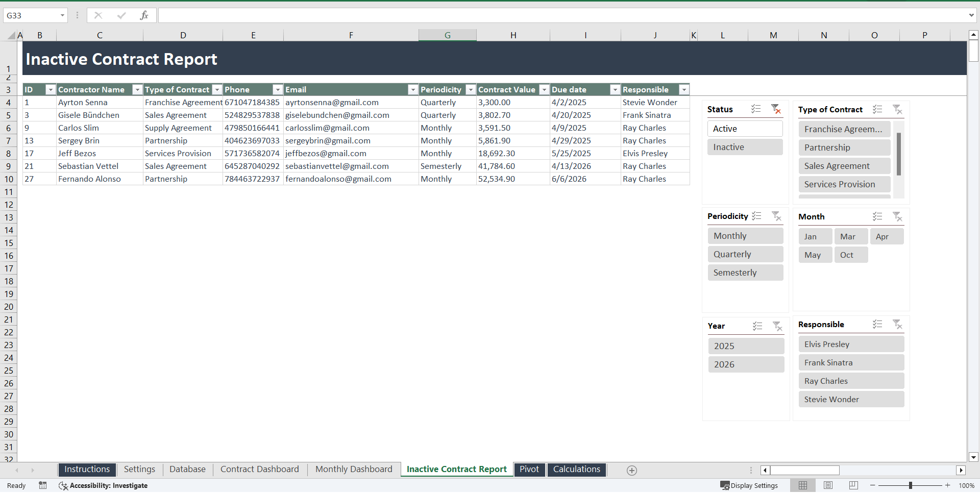The height and width of the screenshot is (493, 980).
Task: Toggle multi-select on the Responsible slicer
Action: click(x=877, y=324)
